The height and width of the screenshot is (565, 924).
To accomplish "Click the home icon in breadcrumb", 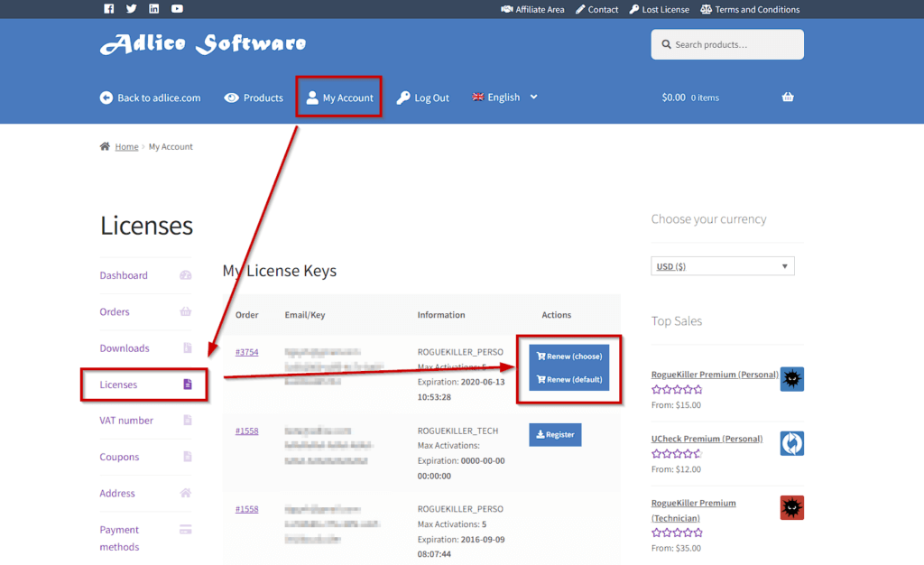I will click(106, 146).
